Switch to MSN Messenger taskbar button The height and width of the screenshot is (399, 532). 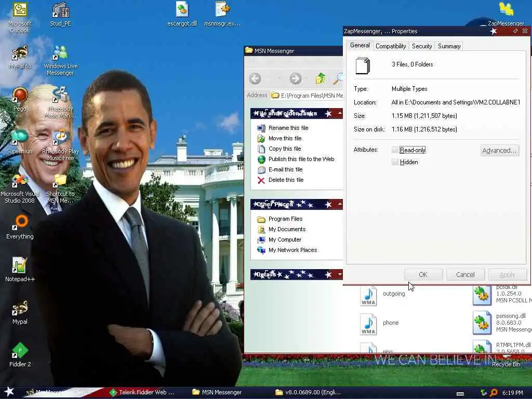[217, 392]
